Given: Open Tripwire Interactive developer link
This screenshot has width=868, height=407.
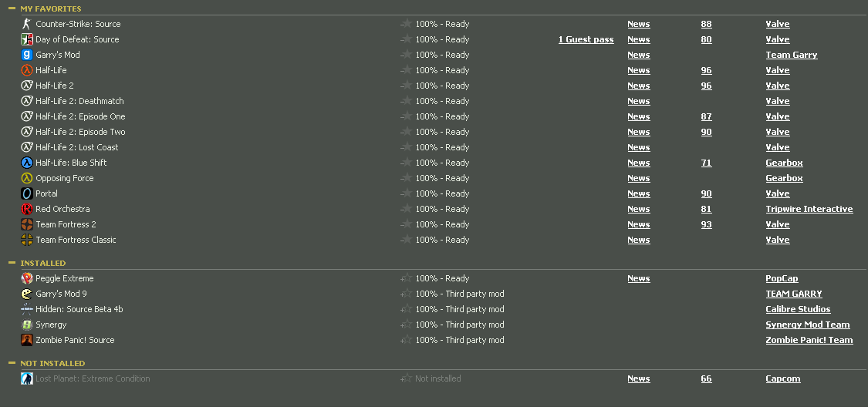Looking at the screenshot, I should pos(809,209).
